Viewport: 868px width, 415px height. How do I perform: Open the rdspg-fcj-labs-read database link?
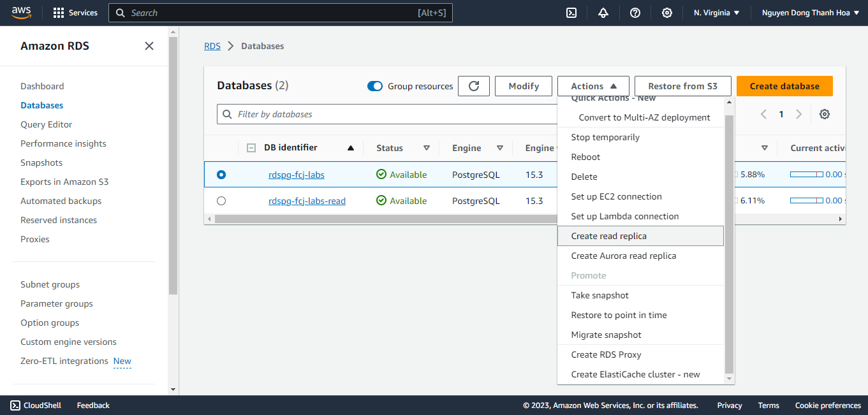pyautogui.click(x=307, y=201)
